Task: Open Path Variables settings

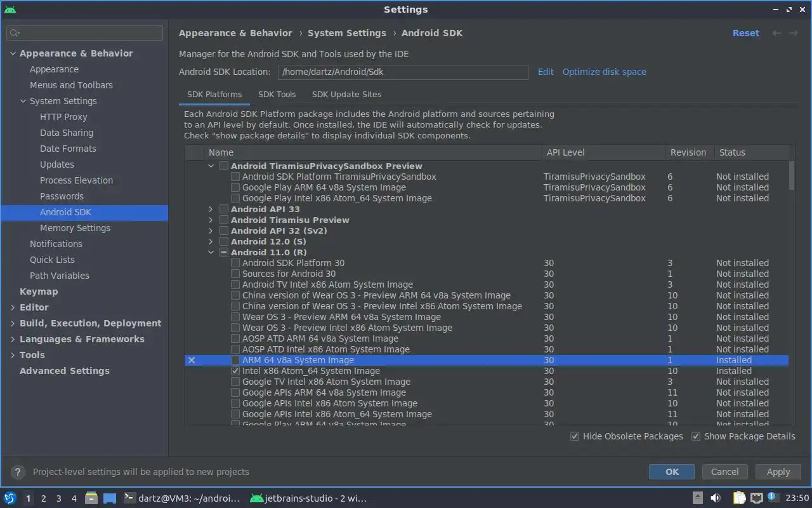Action: click(x=60, y=276)
